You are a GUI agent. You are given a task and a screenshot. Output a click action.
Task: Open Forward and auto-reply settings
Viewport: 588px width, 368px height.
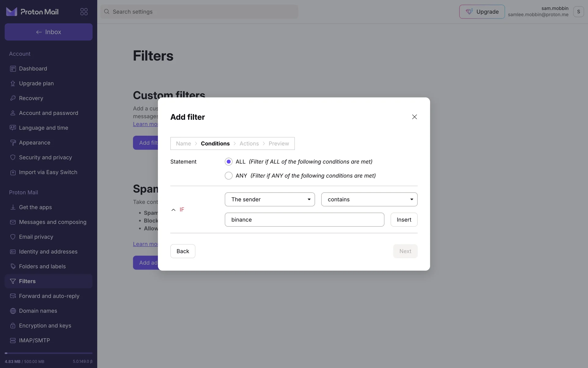(x=49, y=296)
